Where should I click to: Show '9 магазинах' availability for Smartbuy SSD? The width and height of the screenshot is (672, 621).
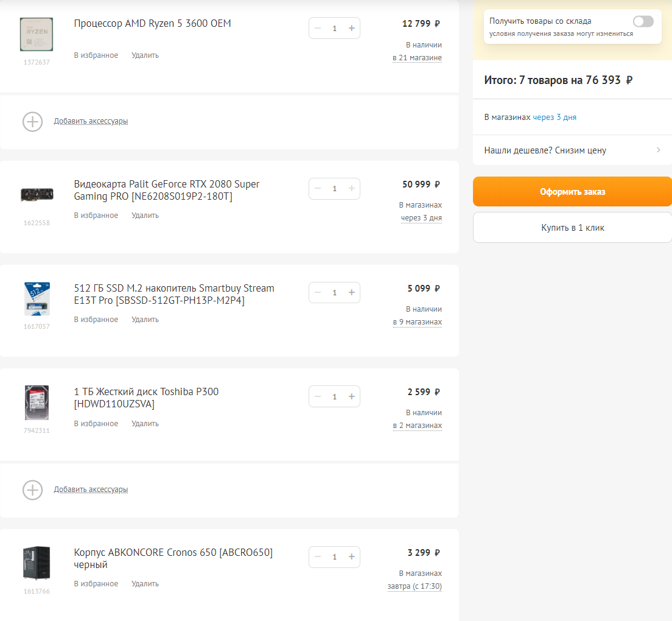click(x=418, y=322)
